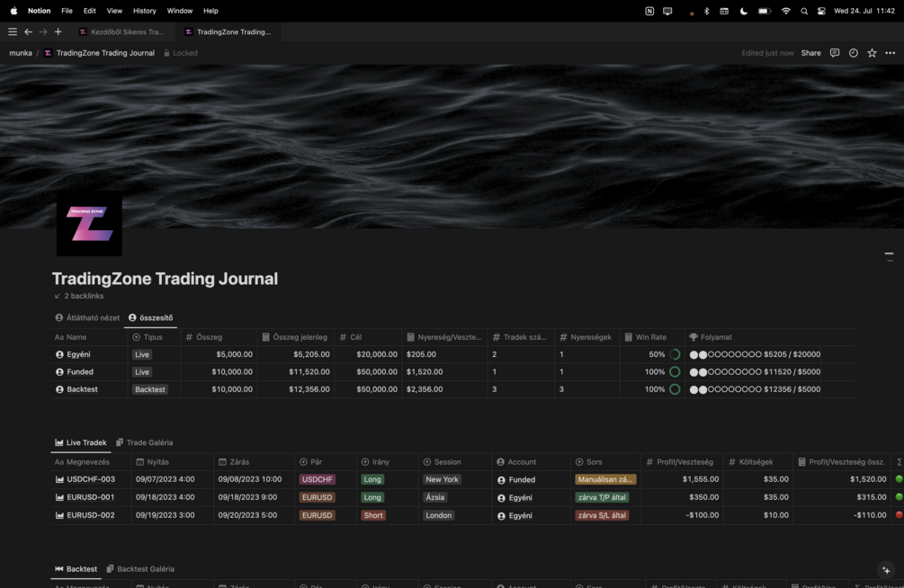Open the File menu
Image resolution: width=904 pixels, height=588 pixels.
[x=67, y=11]
